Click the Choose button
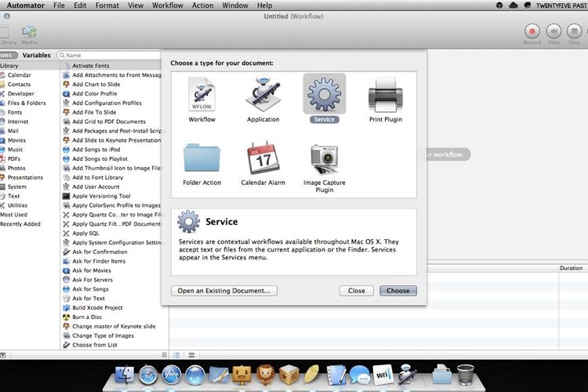588x392 pixels. (x=397, y=290)
